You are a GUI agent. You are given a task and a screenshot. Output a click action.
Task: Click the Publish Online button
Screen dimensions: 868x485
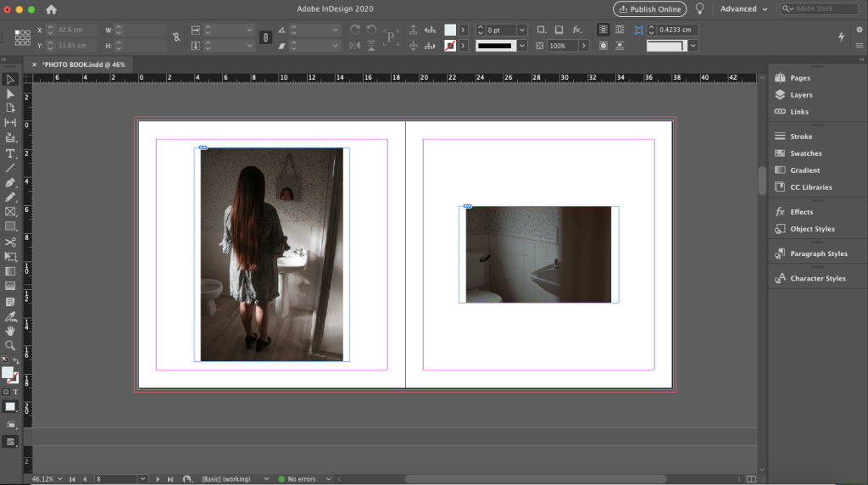pos(649,9)
